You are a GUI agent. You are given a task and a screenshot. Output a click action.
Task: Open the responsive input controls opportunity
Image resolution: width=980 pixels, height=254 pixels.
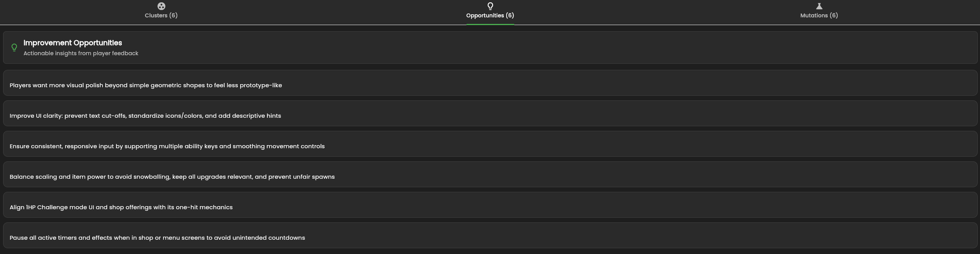pyautogui.click(x=167, y=146)
